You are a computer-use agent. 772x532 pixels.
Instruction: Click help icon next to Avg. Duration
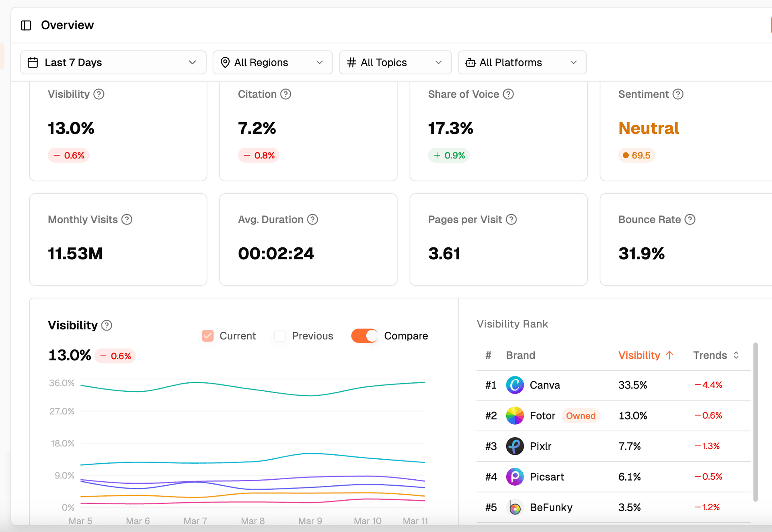[x=312, y=220]
